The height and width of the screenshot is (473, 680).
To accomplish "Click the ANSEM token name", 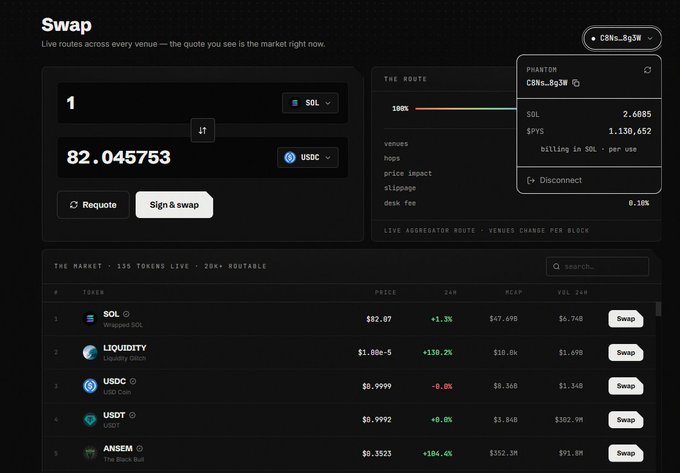I will point(118,448).
